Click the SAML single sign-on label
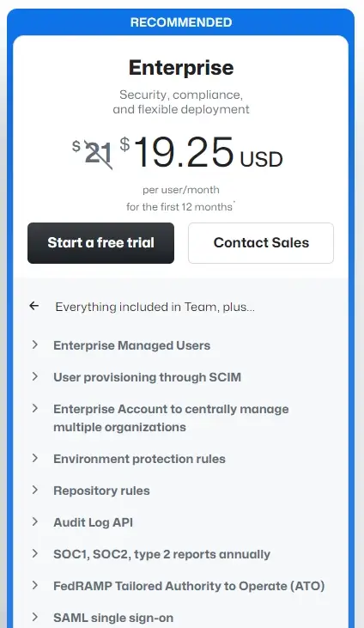The width and height of the screenshot is (364, 628). [x=113, y=618]
